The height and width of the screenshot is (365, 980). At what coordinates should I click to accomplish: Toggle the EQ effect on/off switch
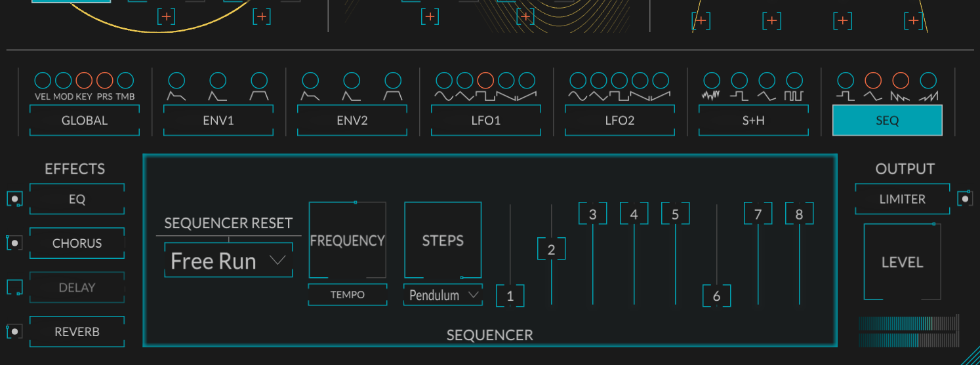pos(14,199)
